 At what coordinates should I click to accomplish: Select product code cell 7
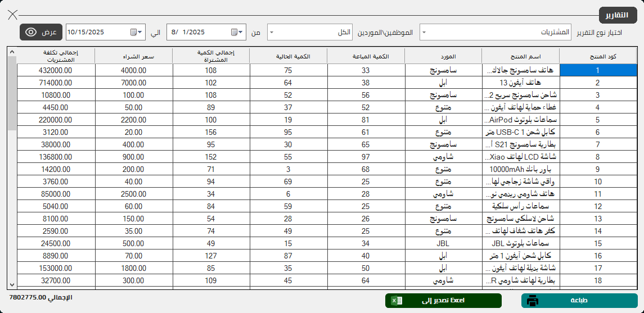(x=598, y=144)
